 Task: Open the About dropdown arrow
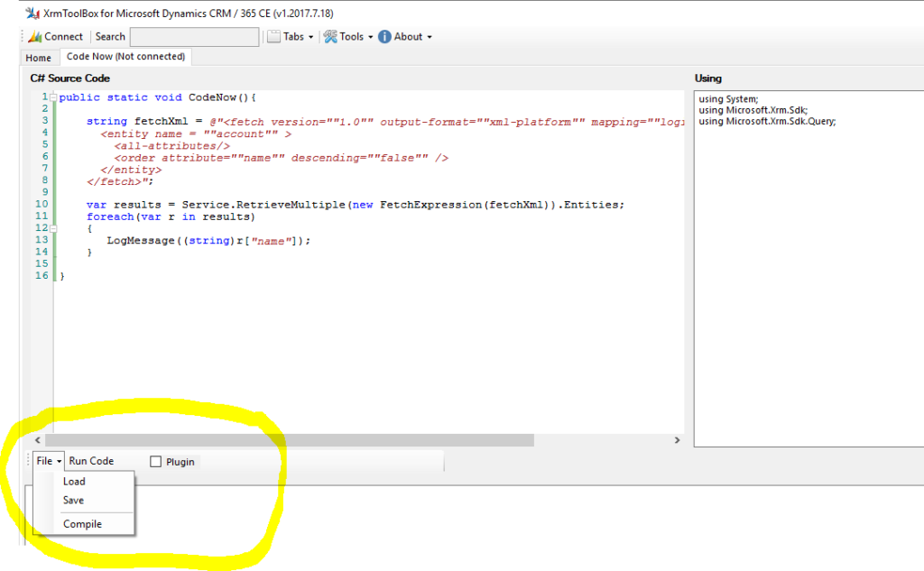coord(430,37)
